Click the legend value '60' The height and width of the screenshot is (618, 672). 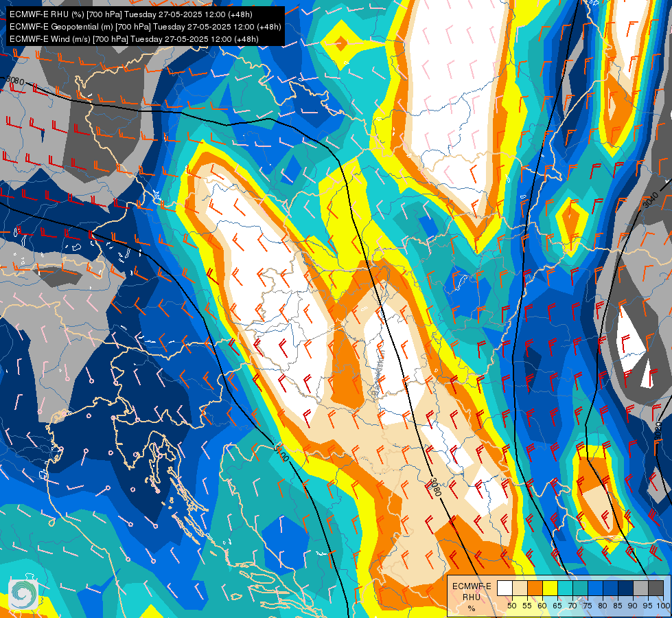click(x=542, y=606)
